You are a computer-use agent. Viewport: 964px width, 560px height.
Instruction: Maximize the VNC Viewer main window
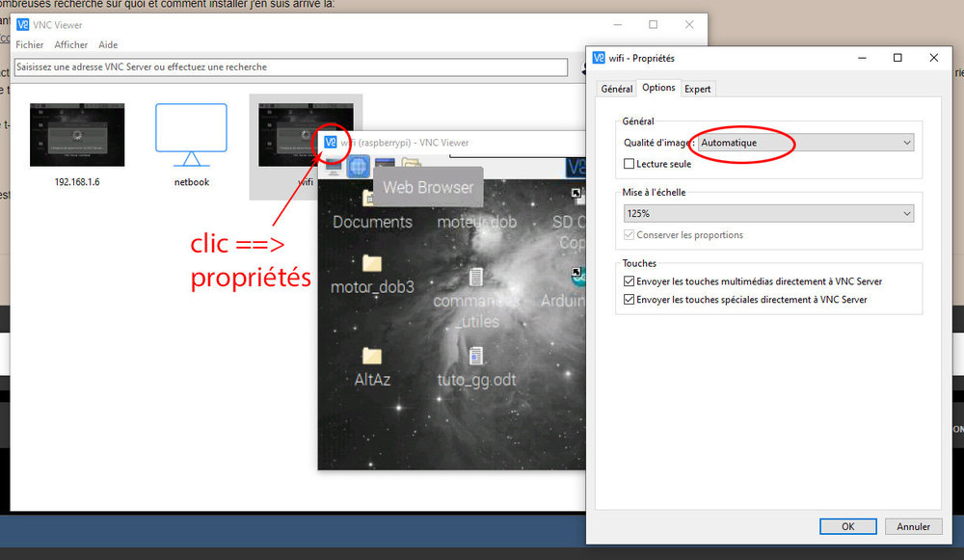coord(653,25)
